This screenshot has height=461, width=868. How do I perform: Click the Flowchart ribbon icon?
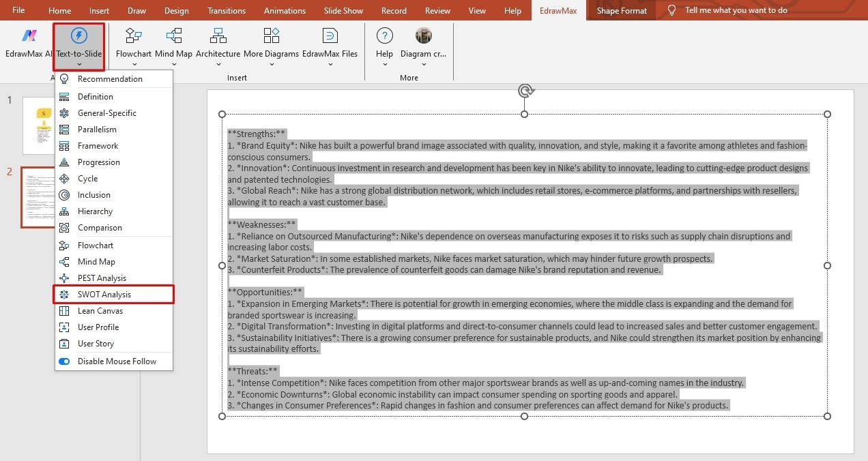point(134,35)
